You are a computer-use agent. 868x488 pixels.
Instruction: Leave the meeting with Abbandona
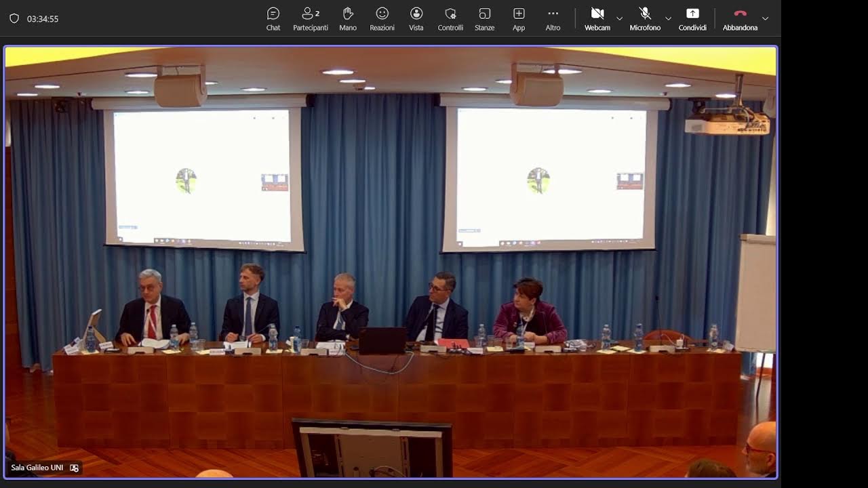tap(740, 19)
